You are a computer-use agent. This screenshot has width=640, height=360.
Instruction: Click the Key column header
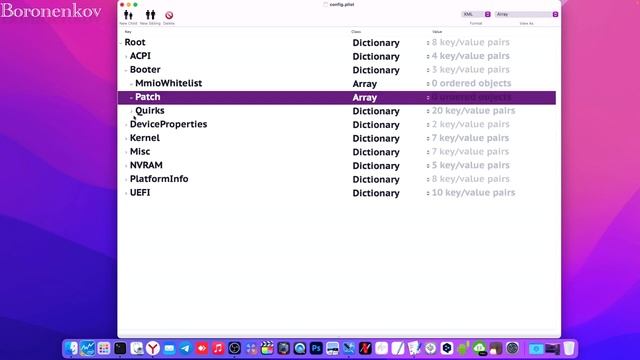tap(128, 32)
